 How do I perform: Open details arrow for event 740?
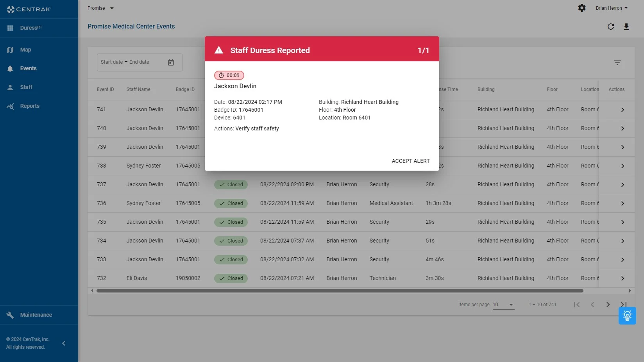pos(623,128)
